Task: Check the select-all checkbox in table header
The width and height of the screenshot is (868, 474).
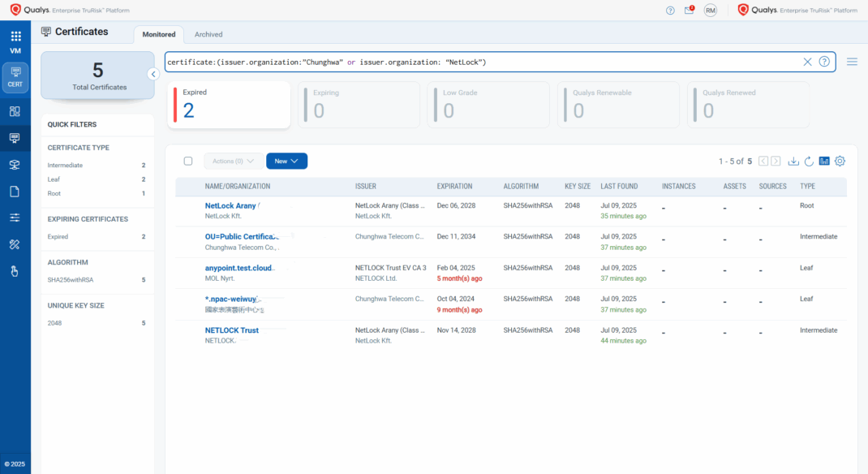Action: click(x=188, y=161)
